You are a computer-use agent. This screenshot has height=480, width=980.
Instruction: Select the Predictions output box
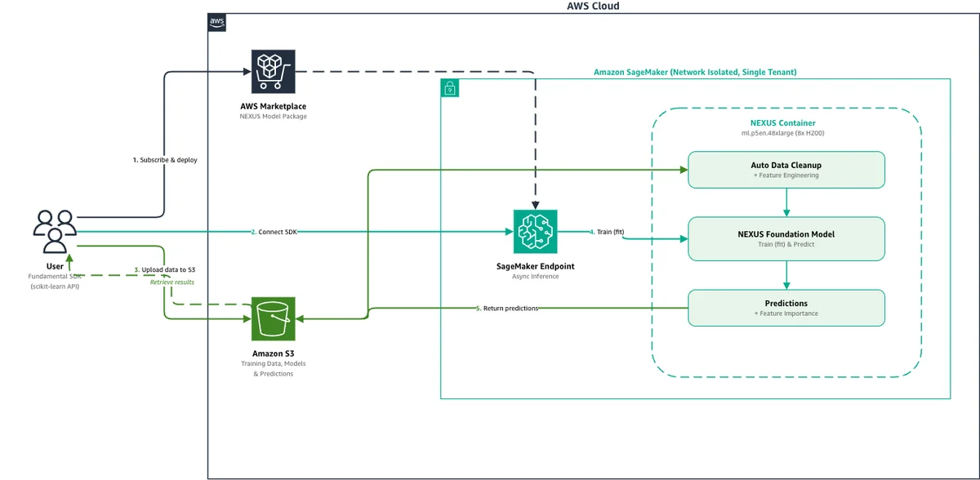(x=786, y=307)
